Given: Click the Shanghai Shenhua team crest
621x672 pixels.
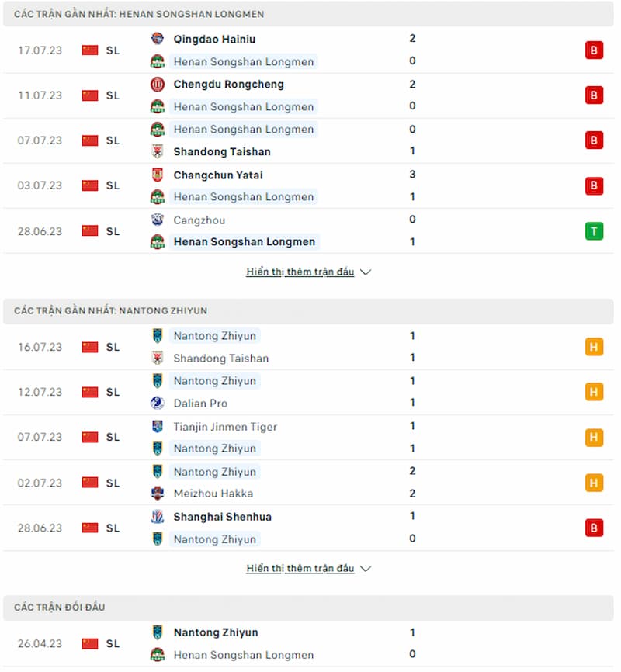Looking at the screenshot, I should pos(158,517).
